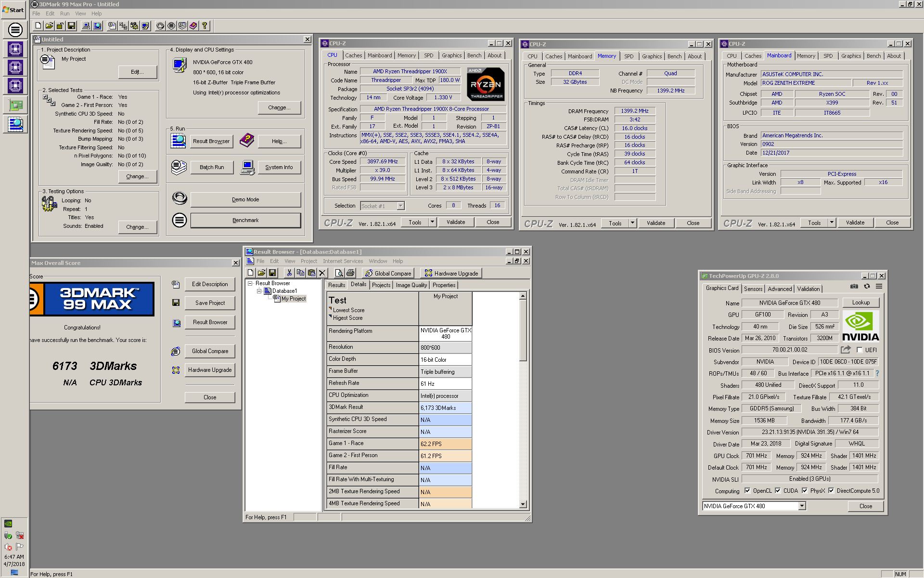Click Result Browser taskbar icon in left sidebar
Viewport: 924px width, 578px height.
(15, 124)
